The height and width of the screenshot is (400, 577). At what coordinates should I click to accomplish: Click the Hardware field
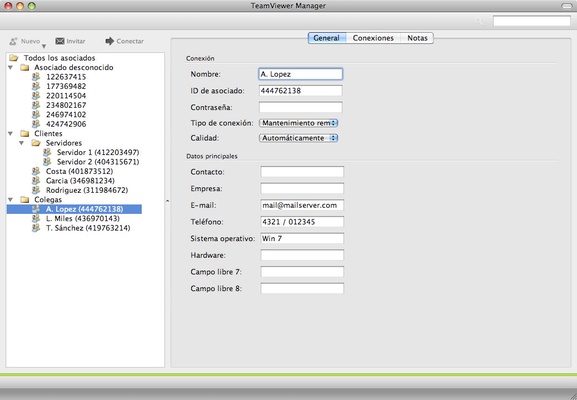(x=302, y=255)
